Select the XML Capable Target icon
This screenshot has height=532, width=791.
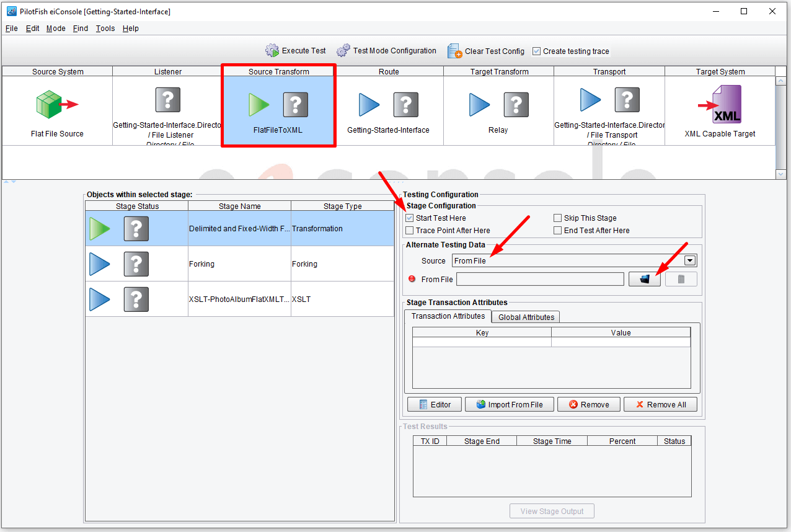click(x=722, y=105)
